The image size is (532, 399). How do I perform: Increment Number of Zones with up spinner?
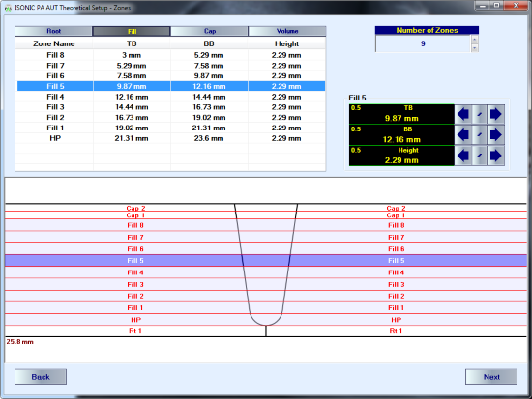(x=475, y=40)
